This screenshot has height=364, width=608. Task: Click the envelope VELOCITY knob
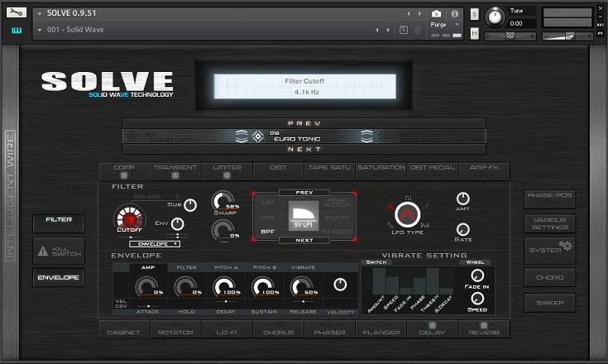(x=340, y=285)
